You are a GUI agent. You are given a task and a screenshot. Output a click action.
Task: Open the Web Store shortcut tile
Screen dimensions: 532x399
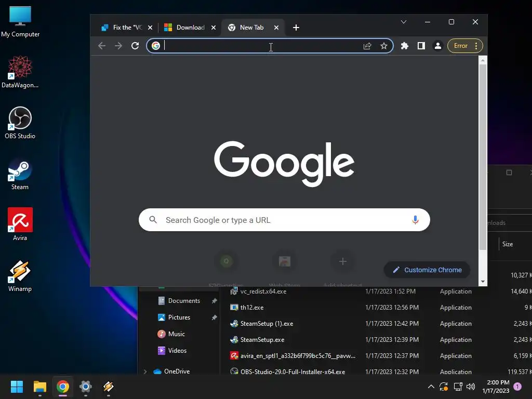[284, 261]
